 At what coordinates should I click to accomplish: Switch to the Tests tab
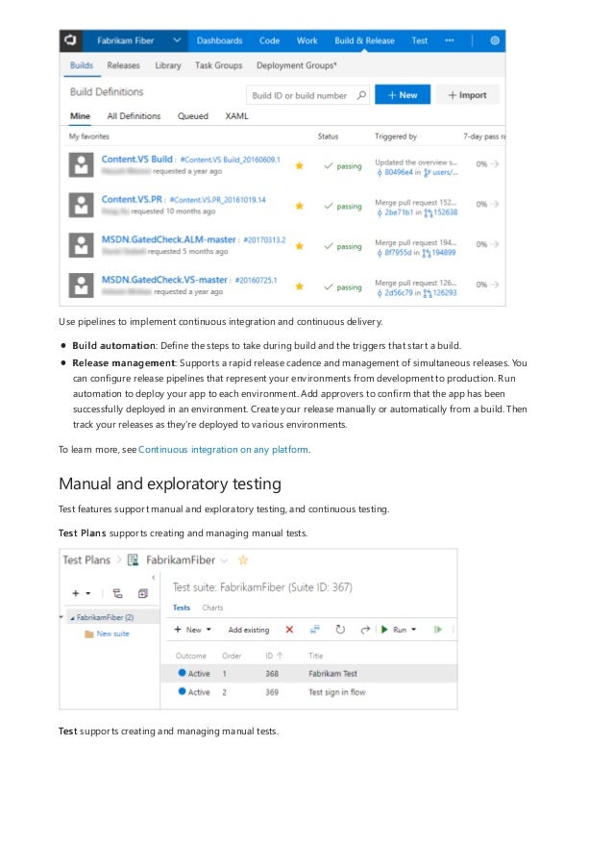click(181, 608)
